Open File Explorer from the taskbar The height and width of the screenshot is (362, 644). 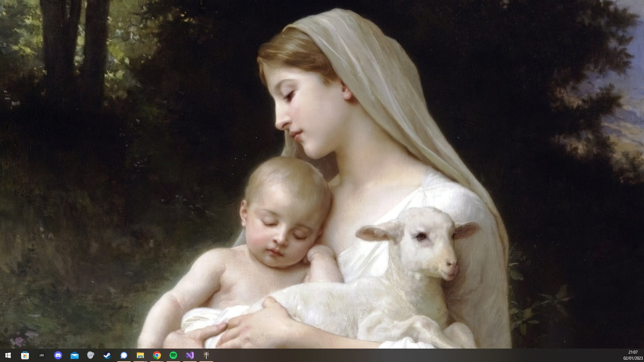(140, 355)
